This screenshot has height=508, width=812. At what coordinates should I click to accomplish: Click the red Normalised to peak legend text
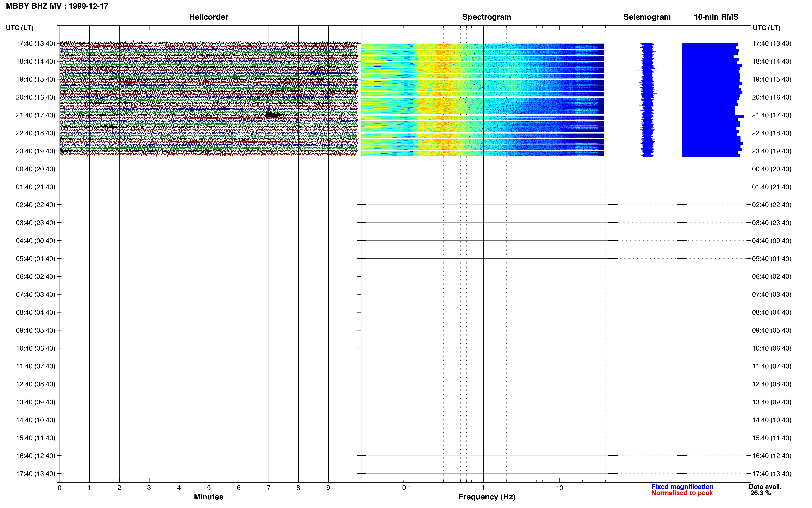(682, 493)
